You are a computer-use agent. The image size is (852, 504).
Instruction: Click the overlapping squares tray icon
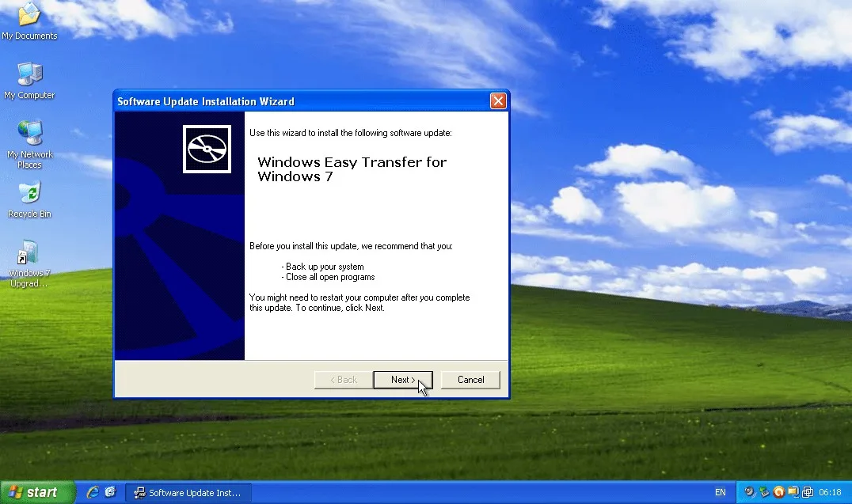pos(808,492)
